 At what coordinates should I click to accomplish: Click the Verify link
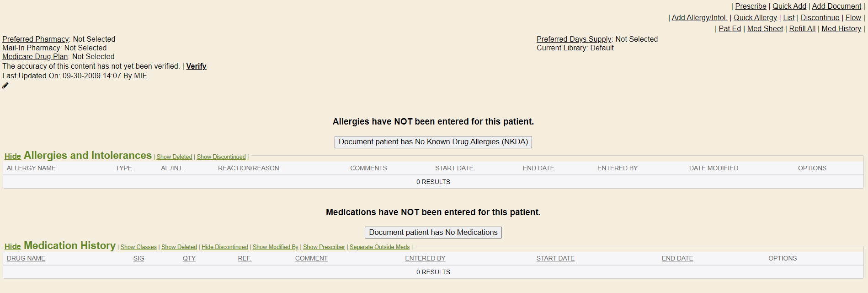click(196, 66)
